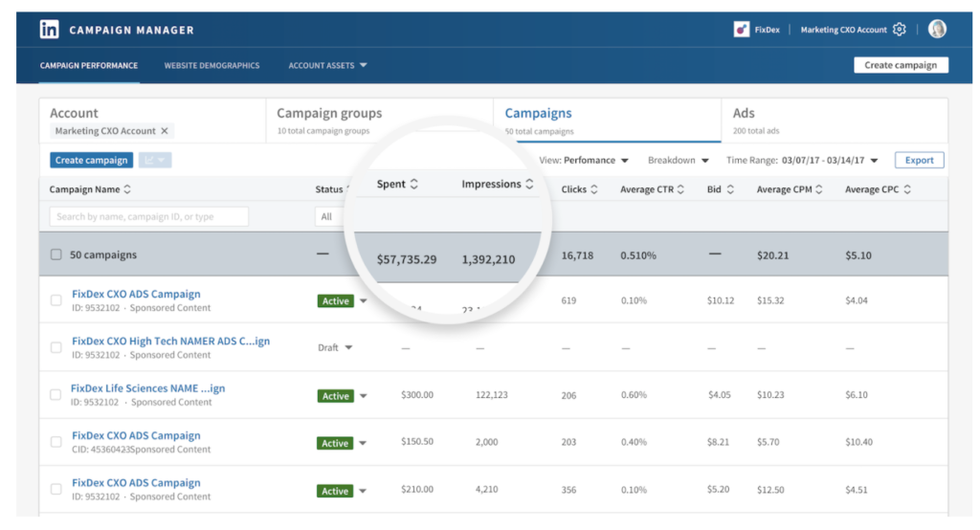
Task: Sort by Impressions column arrows
Action: (529, 184)
